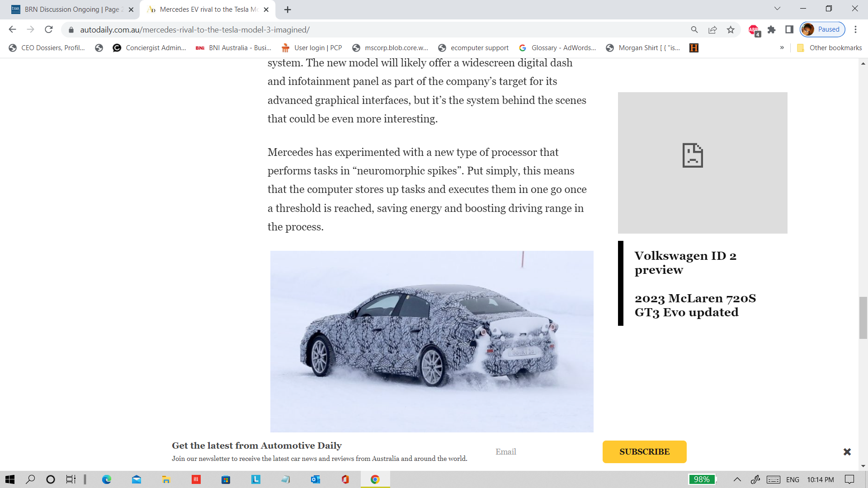Click the forward navigation arrow
Image resolution: width=868 pixels, height=488 pixels.
tap(30, 29)
